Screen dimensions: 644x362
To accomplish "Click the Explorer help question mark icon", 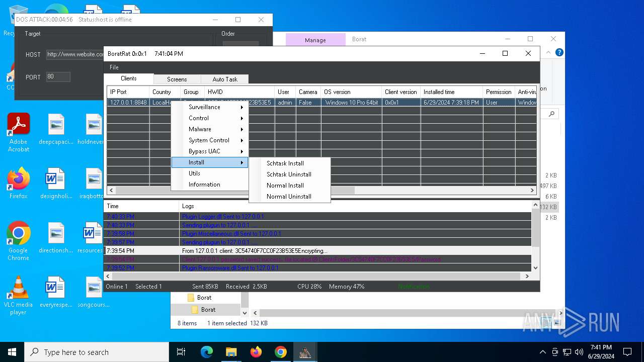I will 559,52.
